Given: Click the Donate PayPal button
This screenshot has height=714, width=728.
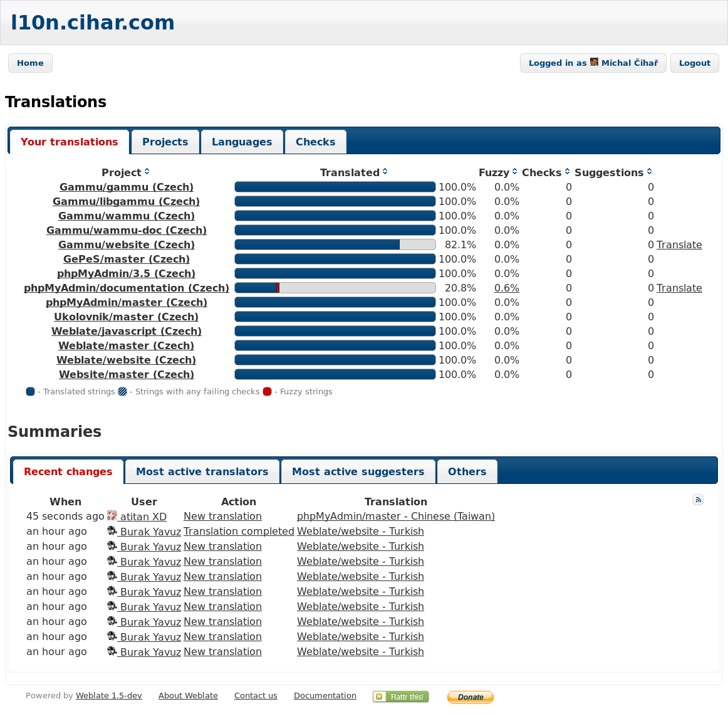Looking at the screenshot, I should coord(471,697).
